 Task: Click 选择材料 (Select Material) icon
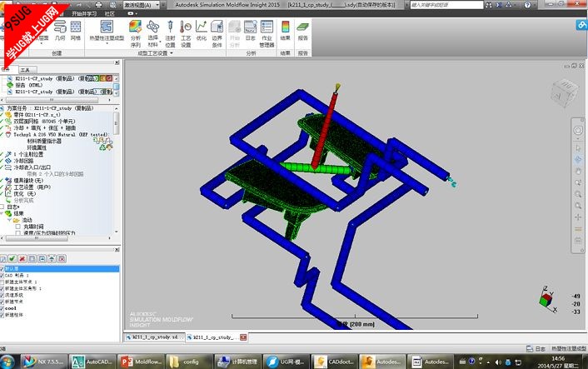[x=152, y=27]
